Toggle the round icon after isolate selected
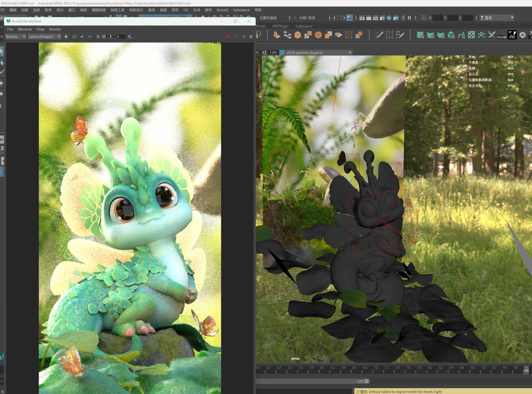Image resolution: width=532 pixels, height=394 pixels. 75,37
